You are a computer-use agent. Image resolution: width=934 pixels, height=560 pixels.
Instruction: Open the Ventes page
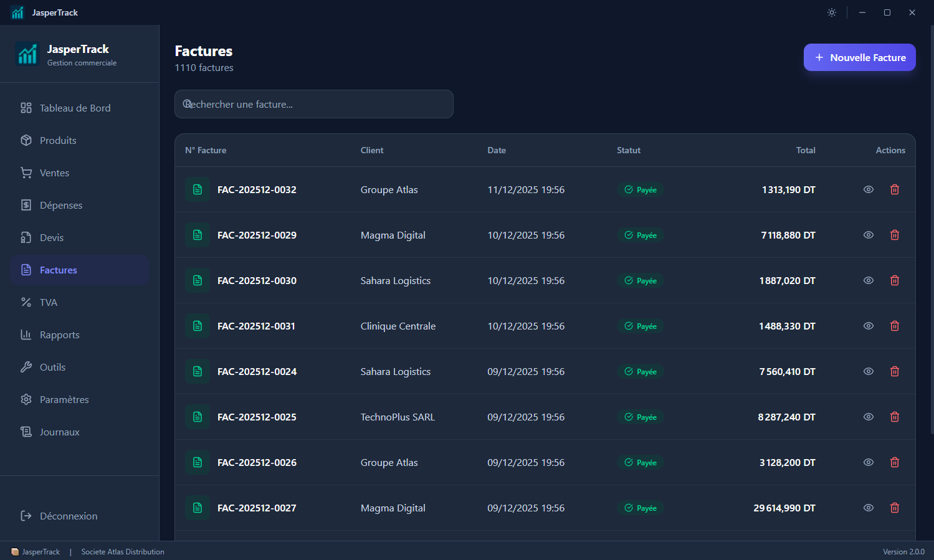pos(79,173)
